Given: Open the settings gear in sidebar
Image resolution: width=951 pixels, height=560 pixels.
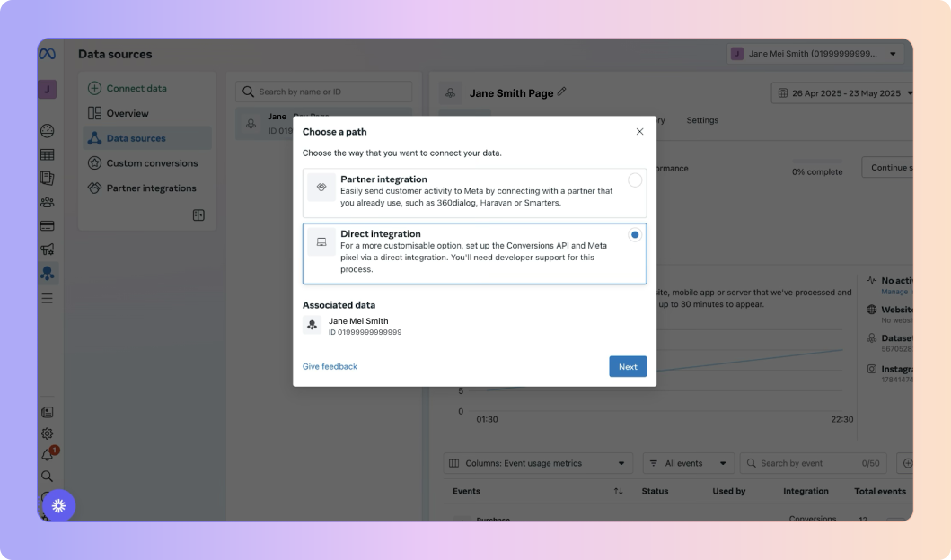Looking at the screenshot, I should [x=48, y=433].
